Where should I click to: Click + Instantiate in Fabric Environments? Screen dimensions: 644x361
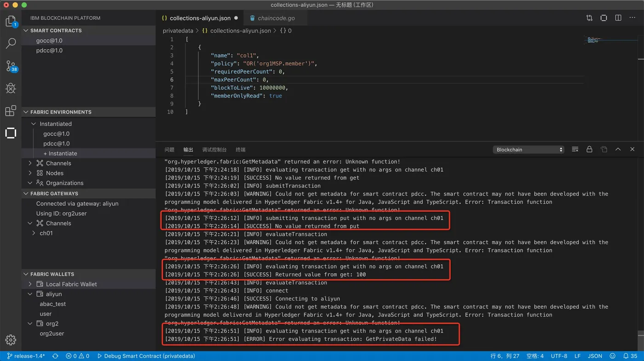click(x=60, y=153)
